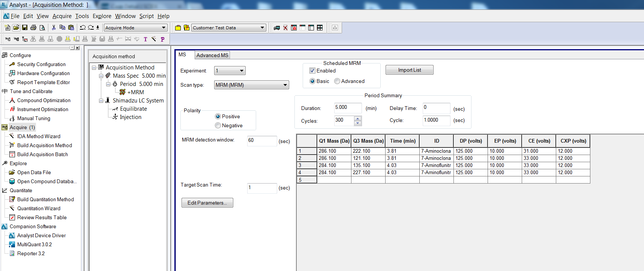The height and width of the screenshot is (271, 644).
Task: Open the Tools menu
Action: point(82,16)
